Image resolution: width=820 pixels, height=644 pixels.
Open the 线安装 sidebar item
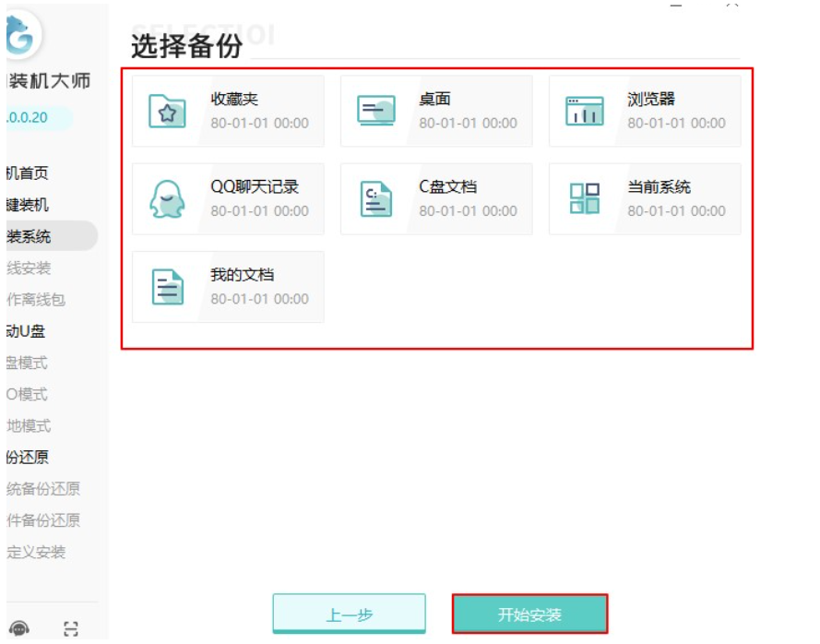29,268
